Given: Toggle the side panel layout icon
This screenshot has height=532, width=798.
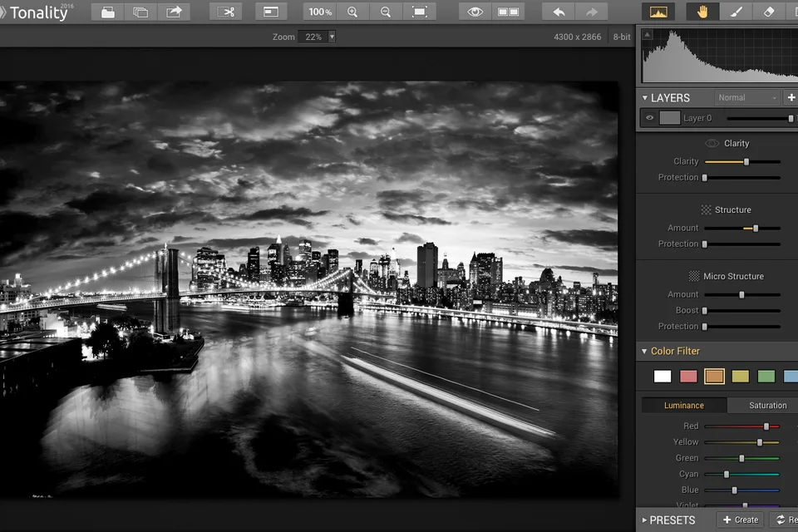Looking at the screenshot, I should (271, 12).
